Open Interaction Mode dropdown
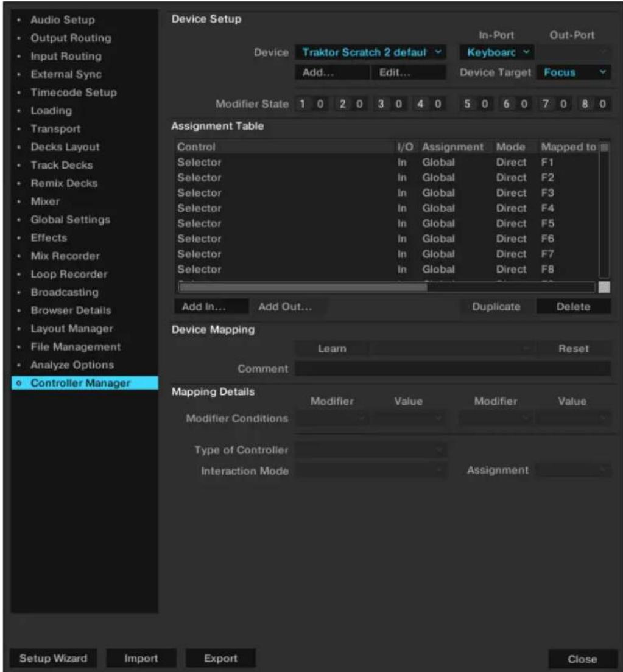This screenshot has width=623, height=672. pos(370,471)
